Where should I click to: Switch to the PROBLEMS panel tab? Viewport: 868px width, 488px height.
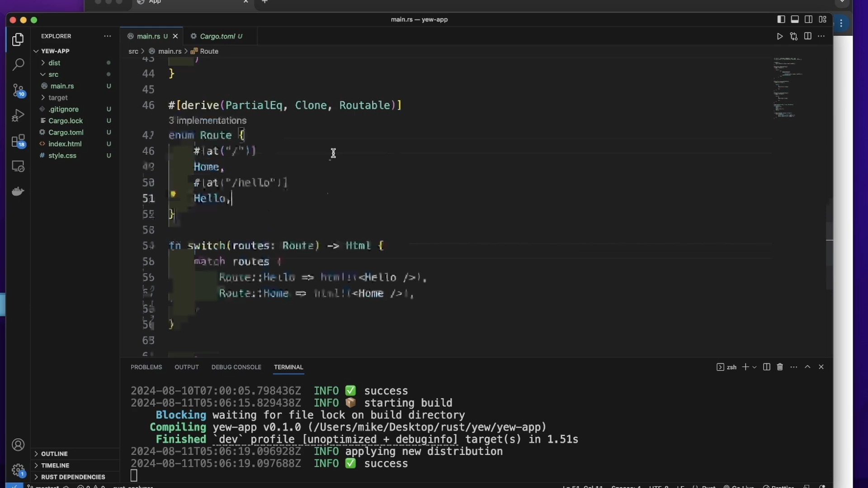click(x=146, y=367)
